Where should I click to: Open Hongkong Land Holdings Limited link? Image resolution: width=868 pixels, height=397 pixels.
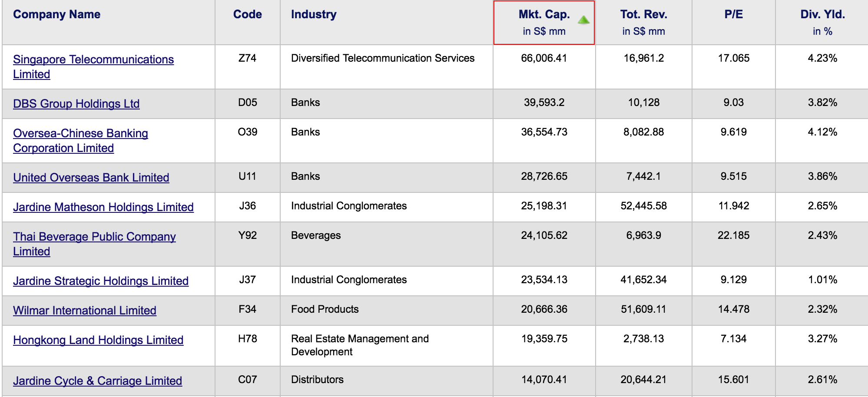[x=98, y=340]
